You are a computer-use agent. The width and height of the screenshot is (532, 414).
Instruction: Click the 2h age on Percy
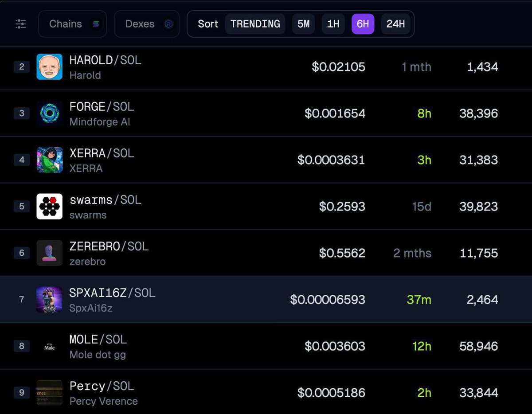[424, 393]
